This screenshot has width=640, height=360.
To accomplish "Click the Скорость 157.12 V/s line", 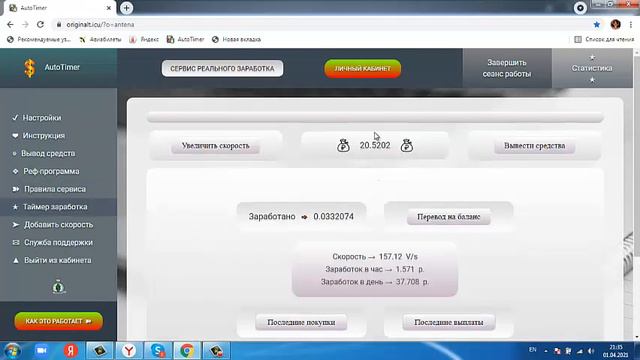I will coord(375,257).
